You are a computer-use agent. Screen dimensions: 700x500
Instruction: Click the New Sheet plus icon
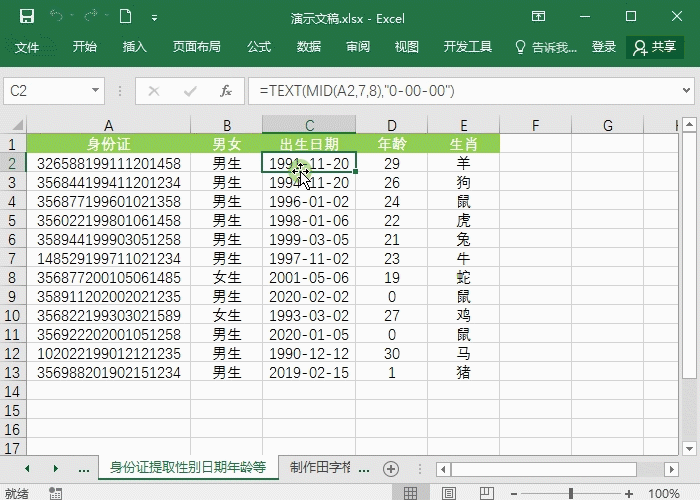(x=391, y=469)
